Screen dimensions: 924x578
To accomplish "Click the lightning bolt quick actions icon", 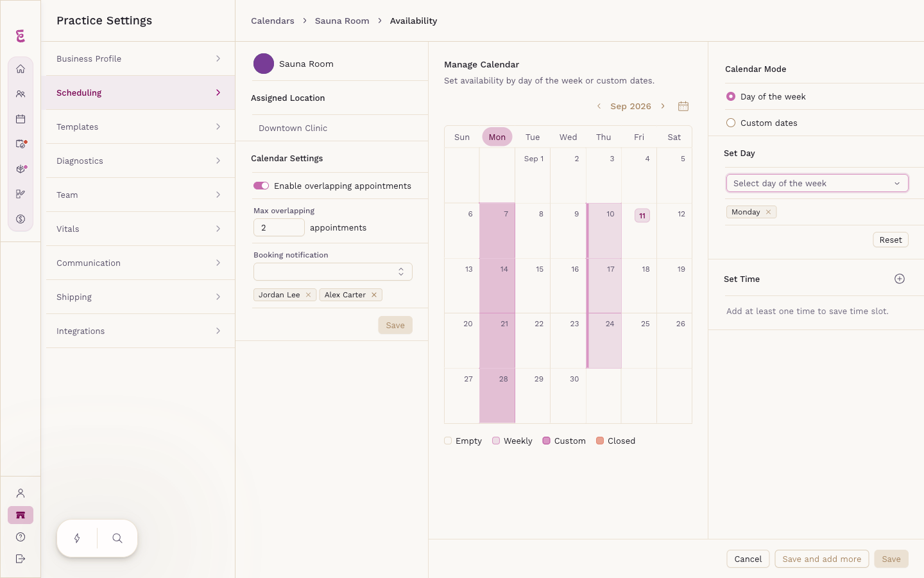I will click(x=77, y=538).
